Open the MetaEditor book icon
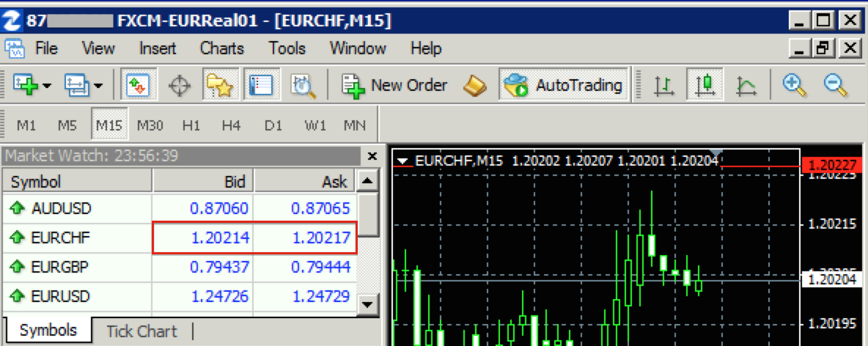The width and height of the screenshot is (868, 346). 474,86
